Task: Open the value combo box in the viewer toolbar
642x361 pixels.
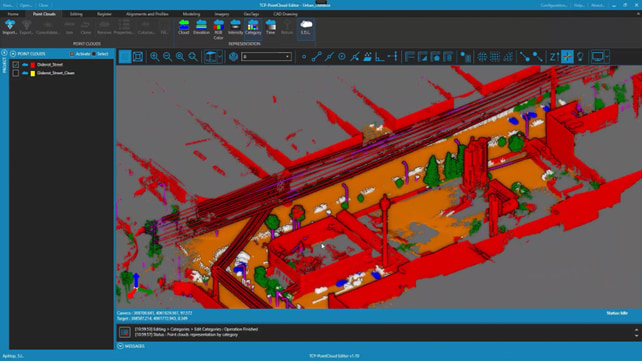Action: tap(267, 56)
